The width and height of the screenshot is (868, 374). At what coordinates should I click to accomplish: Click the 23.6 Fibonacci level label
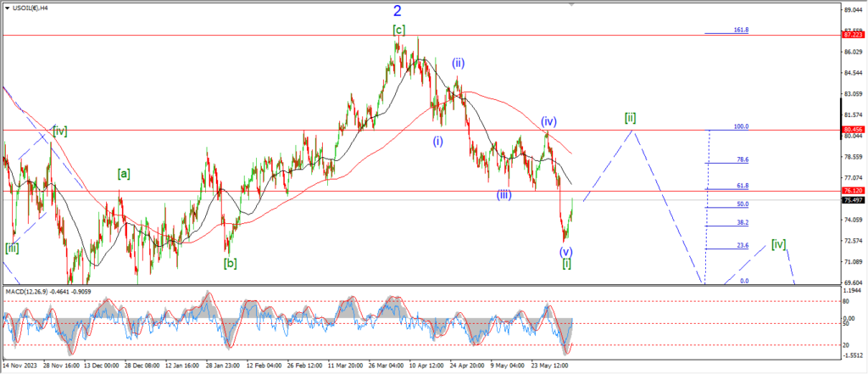coord(742,245)
